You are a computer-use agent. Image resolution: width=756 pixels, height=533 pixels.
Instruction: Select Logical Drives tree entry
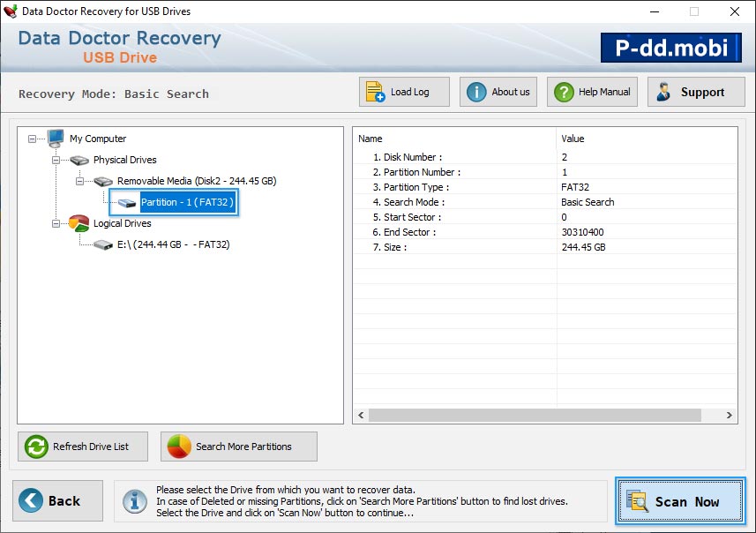(122, 224)
